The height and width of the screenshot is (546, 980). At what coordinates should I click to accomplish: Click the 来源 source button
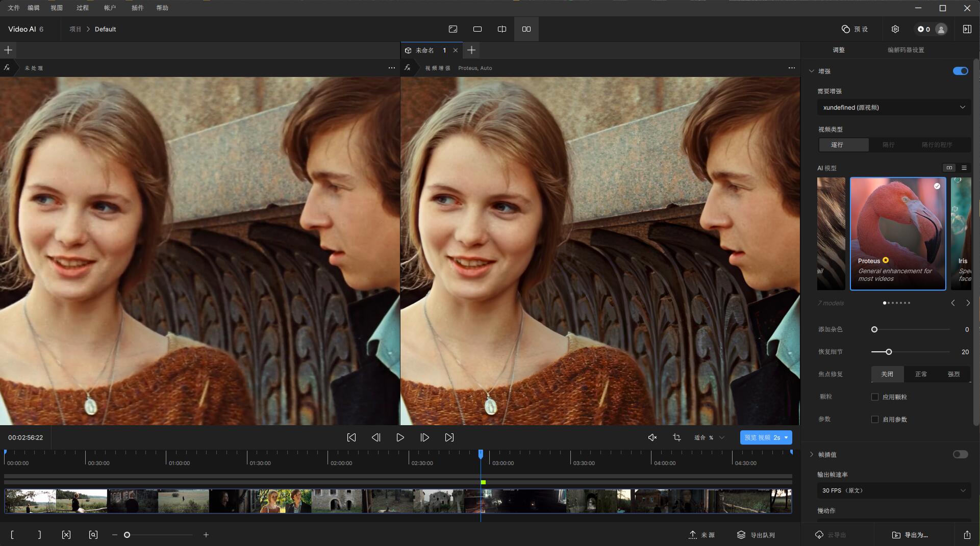[x=702, y=535]
